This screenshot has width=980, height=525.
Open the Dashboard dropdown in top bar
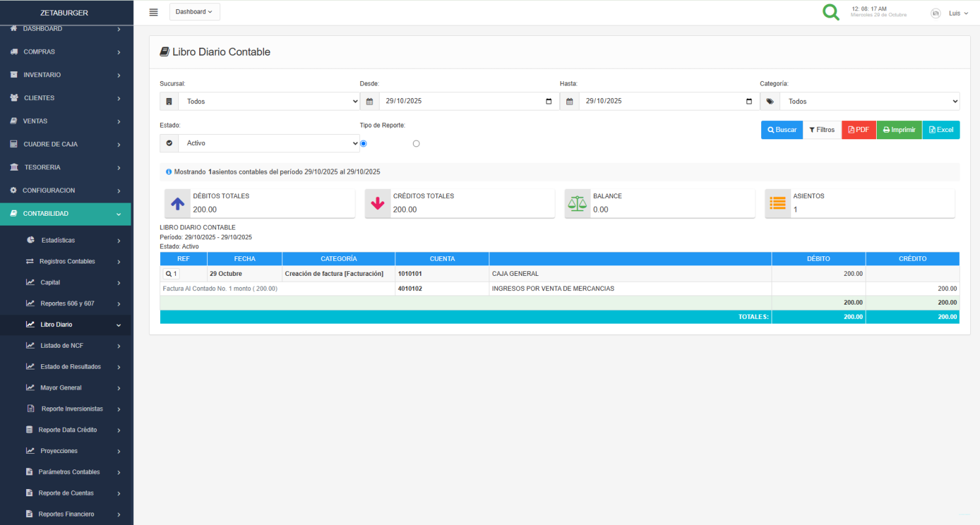(194, 12)
